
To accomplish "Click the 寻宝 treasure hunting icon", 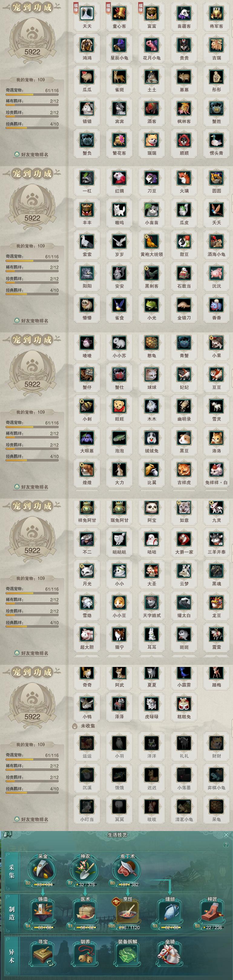I will [43, 955].
